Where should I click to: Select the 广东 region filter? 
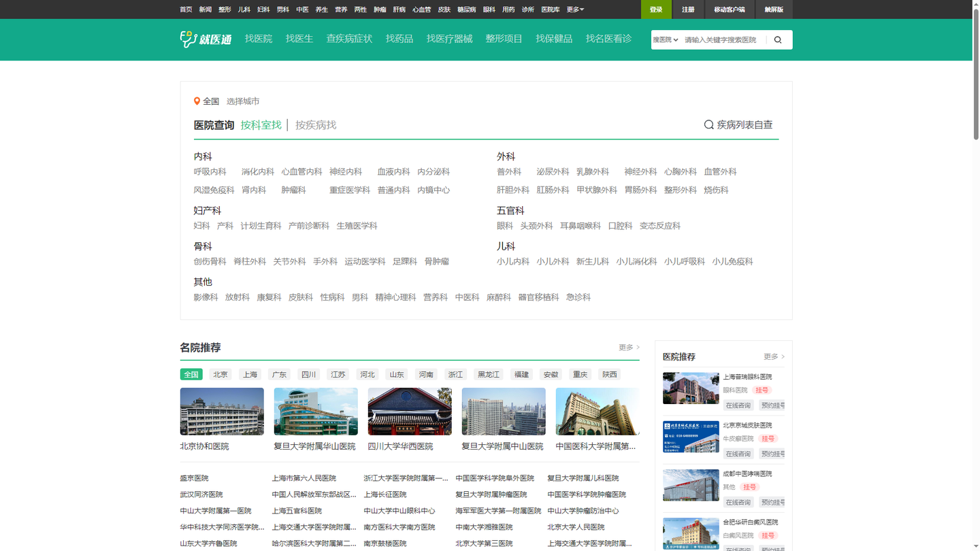(x=280, y=375)
